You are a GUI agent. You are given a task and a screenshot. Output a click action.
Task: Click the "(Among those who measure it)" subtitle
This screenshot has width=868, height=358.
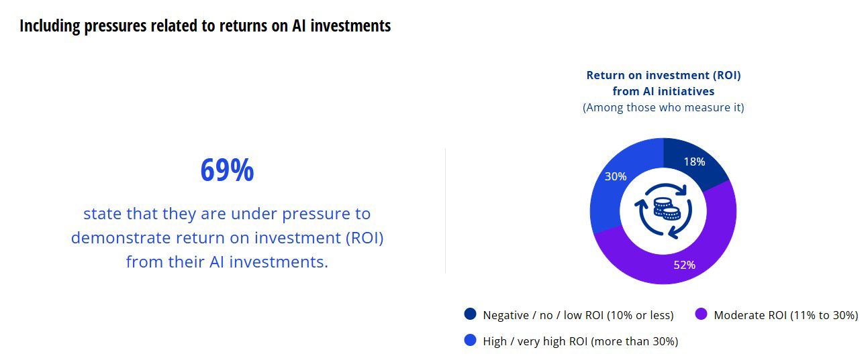pyautogui.click(x=663, y=107)
